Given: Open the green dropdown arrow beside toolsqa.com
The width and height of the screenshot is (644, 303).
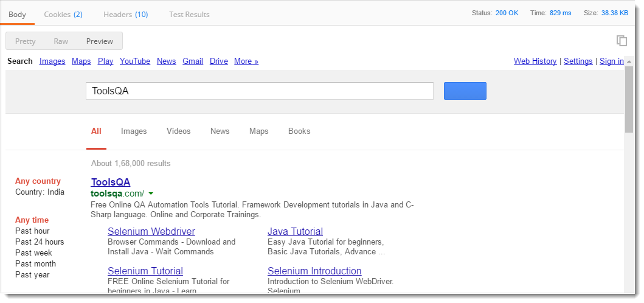Looking at the screenshot, I should [151, 193].
